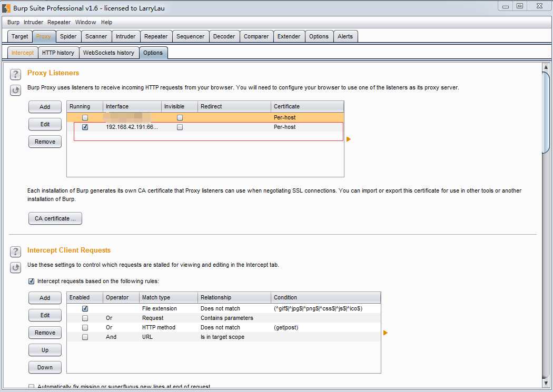Open the Intercept sub-tab

coord(23,53)
